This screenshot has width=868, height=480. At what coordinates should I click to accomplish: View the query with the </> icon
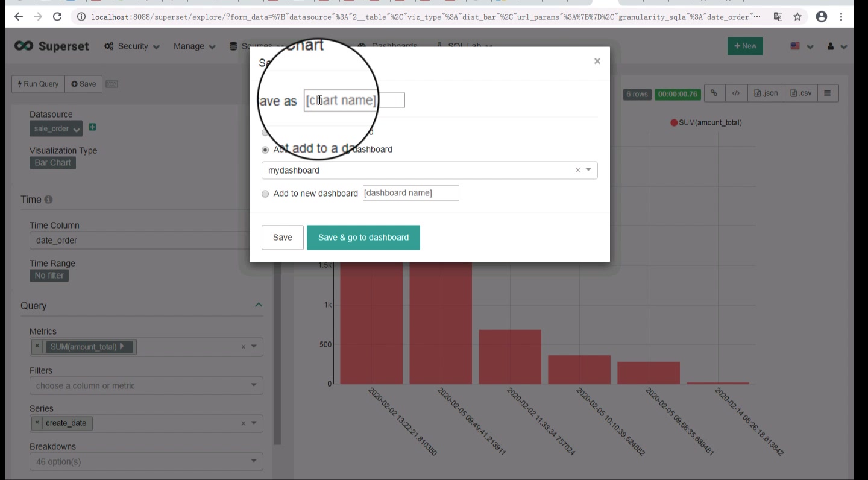click(x=736, y=93)
